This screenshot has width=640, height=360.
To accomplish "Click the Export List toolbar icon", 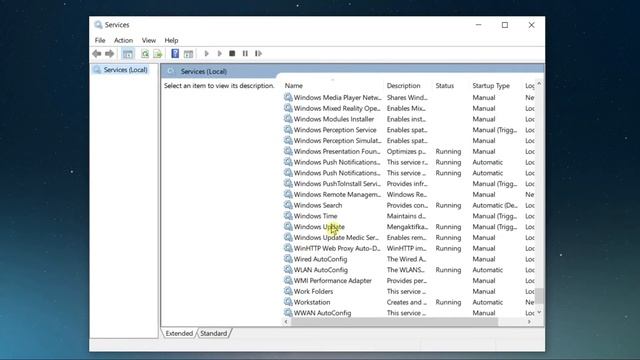I will pyautogui.click(x=158, y=53).
